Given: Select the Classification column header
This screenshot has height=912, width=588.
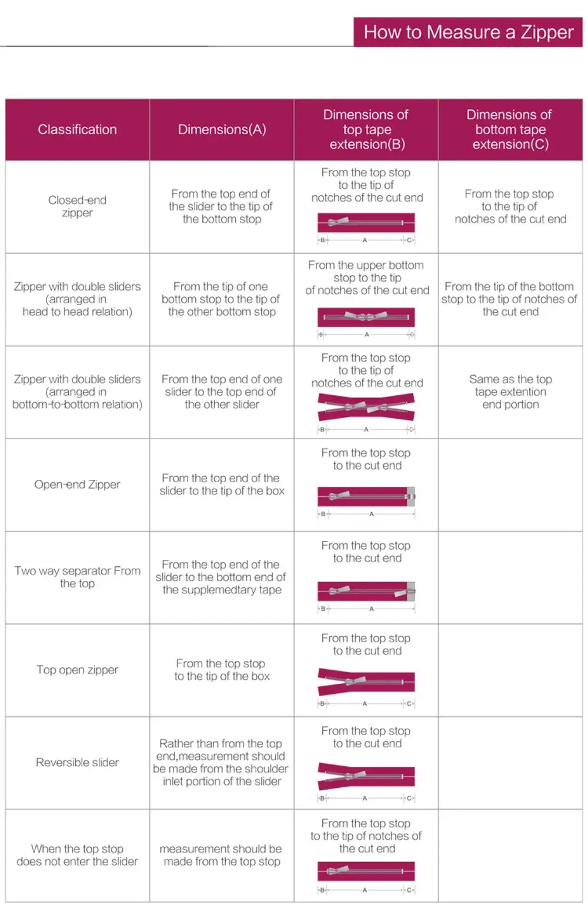Looking at the screenshot, I should 77,129.
